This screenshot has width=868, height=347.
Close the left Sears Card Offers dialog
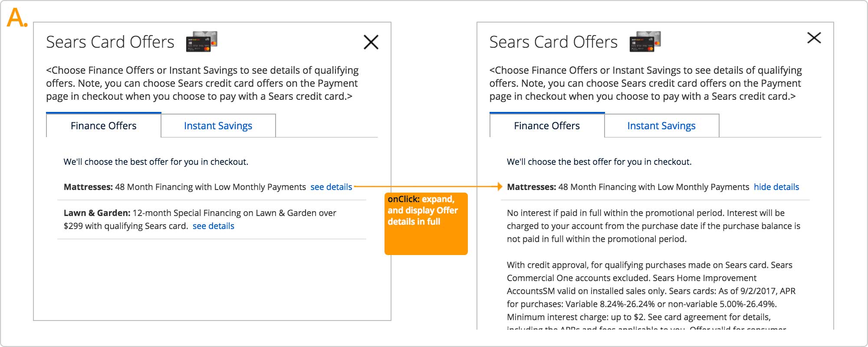[371, 42]
